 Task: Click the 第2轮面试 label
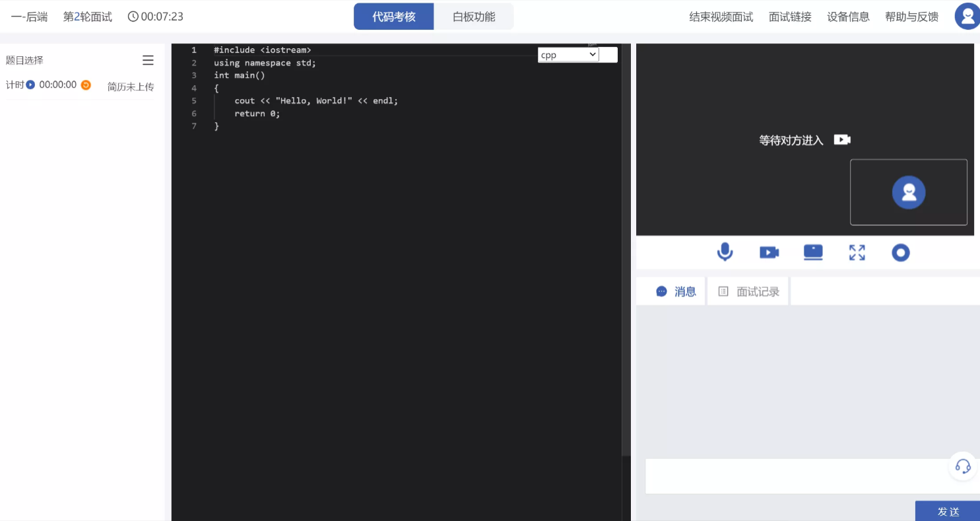click(88, 17)
